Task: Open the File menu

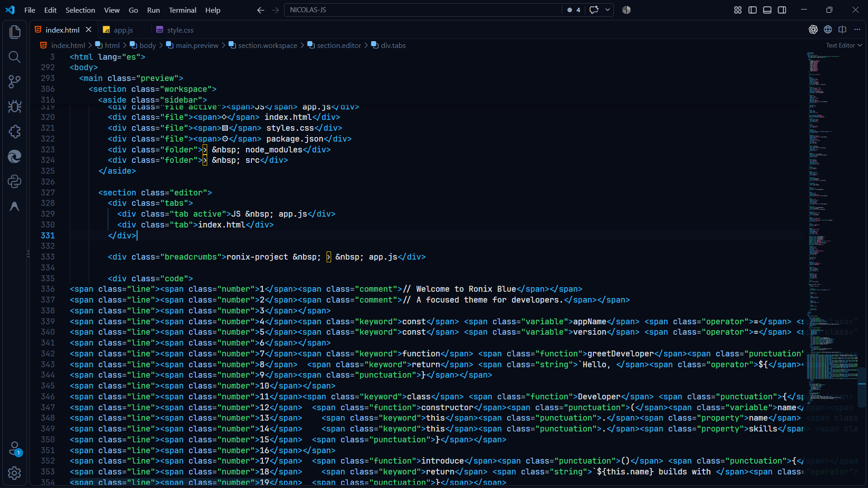Action: 30,10
